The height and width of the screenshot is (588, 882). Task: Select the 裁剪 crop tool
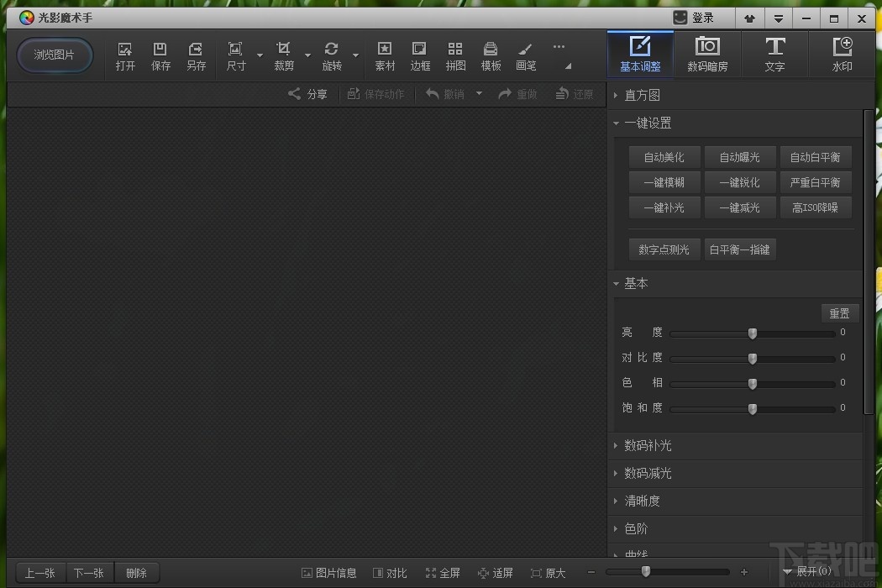[284, 56]
